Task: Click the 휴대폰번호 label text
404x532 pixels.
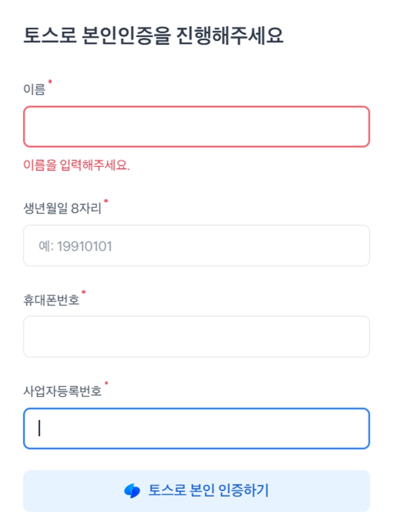Action: tap(51, 300)
